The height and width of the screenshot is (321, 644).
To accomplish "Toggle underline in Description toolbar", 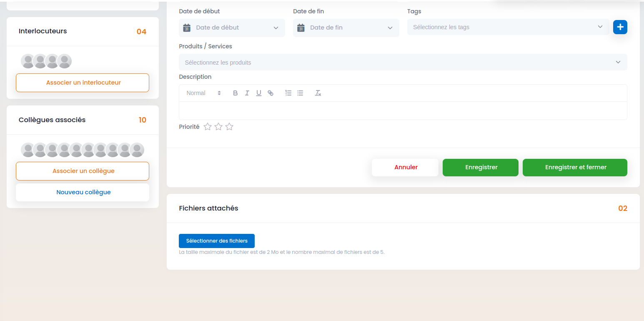I will (258, 93).
